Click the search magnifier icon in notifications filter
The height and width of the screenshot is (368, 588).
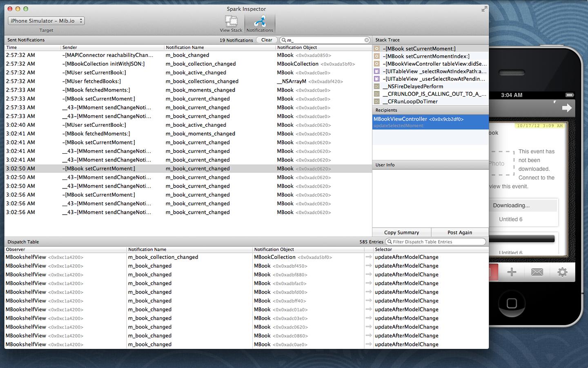pos(284,40)
